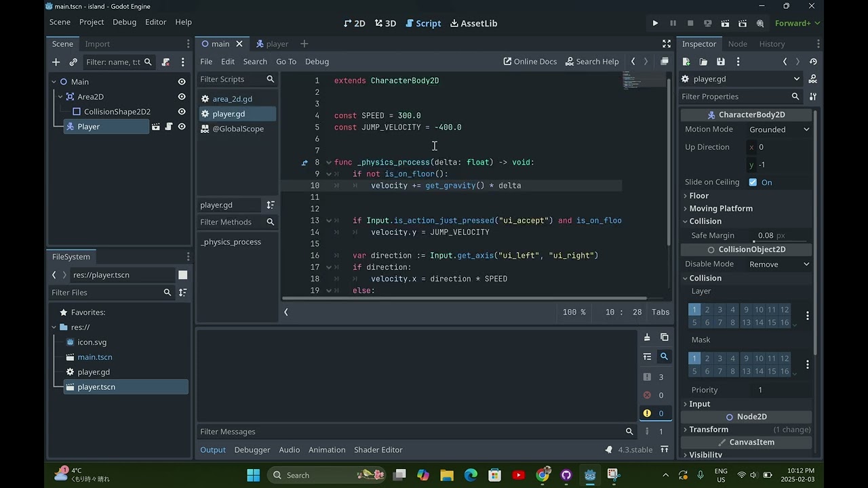Toggle distraction-free mode in script editor

(667, 43)
